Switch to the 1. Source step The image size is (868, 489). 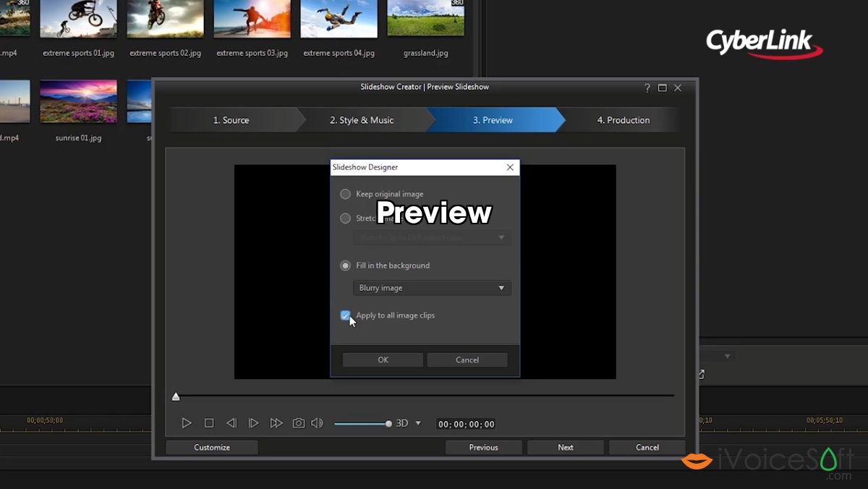(231, 120)
